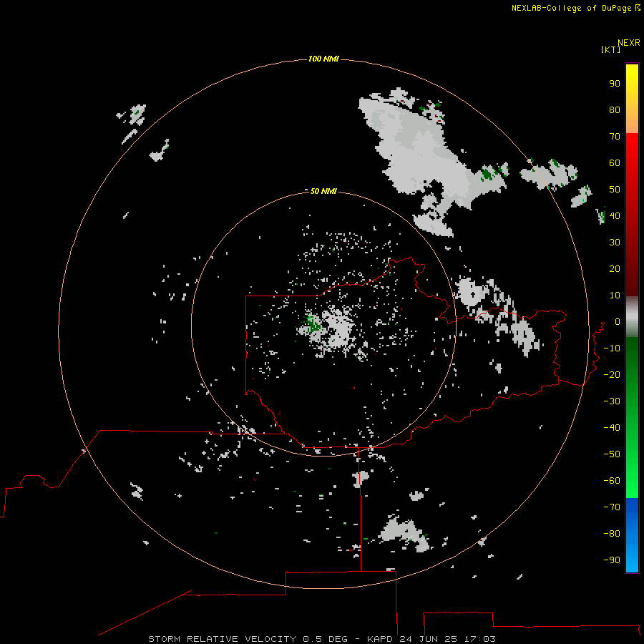
Task: Click the 50 NMI range ring label
Action: click(x=323, y=191)
